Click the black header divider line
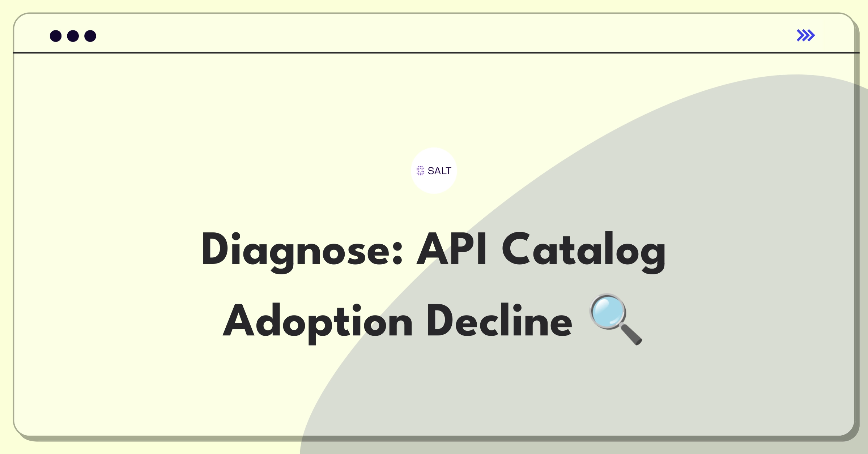Image resolution: width=868 pixels, height=454 pixels. [436, 53]
